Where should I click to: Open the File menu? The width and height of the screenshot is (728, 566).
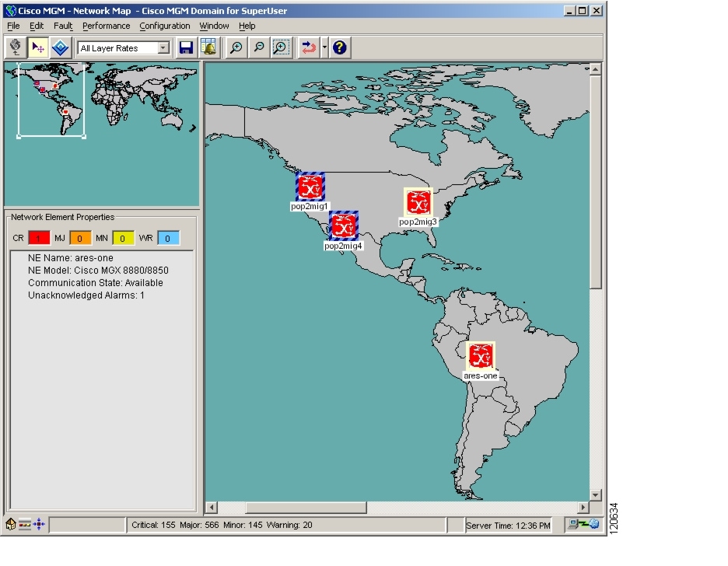[13, 26]
